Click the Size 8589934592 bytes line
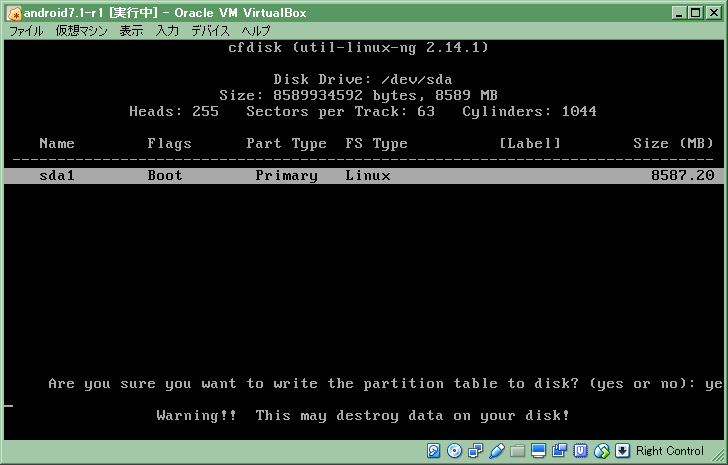The height and width of the screenshot is (465, 728). (358, 96)
